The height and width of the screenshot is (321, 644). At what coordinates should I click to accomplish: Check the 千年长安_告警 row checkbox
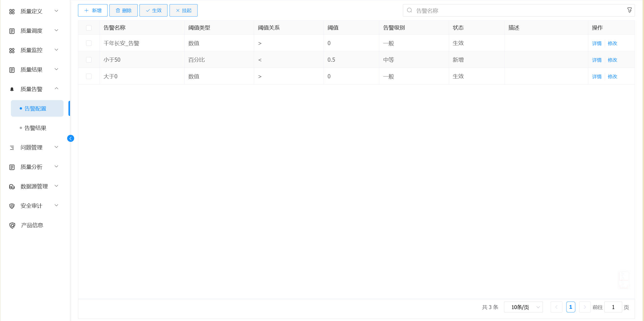point(89,43)
